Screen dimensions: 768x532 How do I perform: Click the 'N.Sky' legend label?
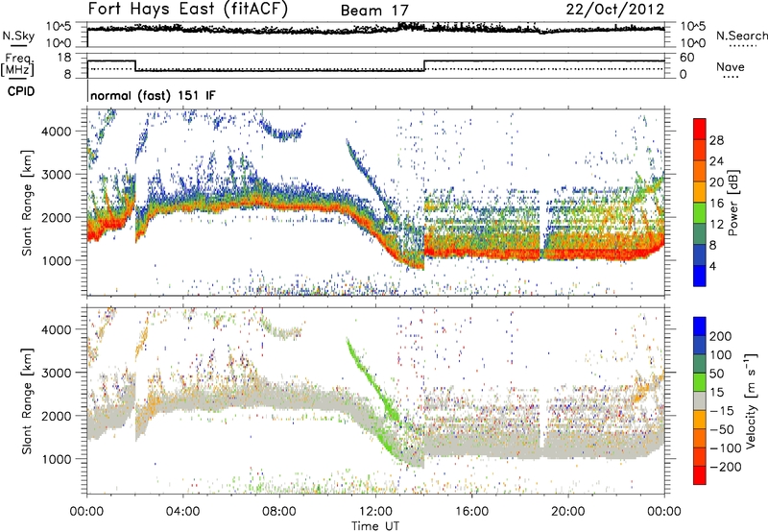pos(18,36)
